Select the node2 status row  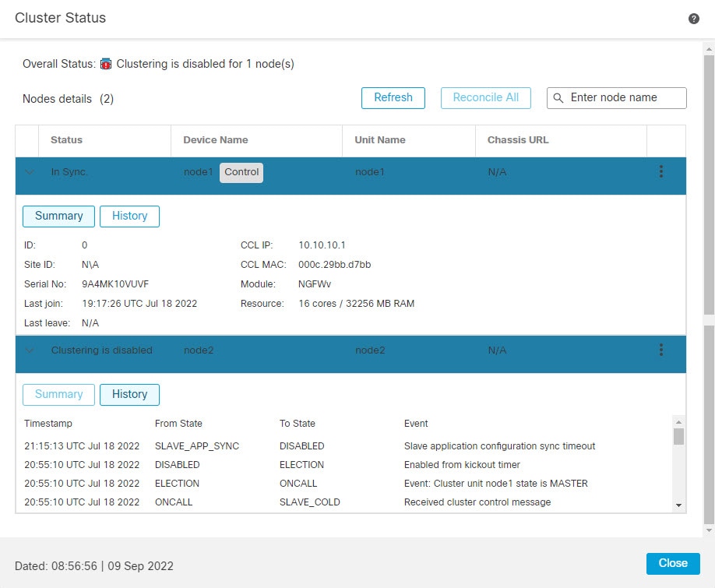[312, 350]
